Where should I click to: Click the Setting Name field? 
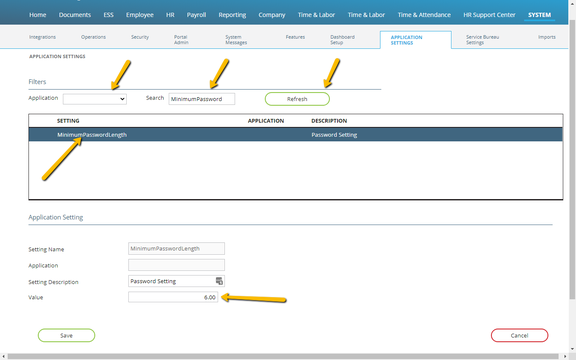pyautogui.click(x=176, y=249)
